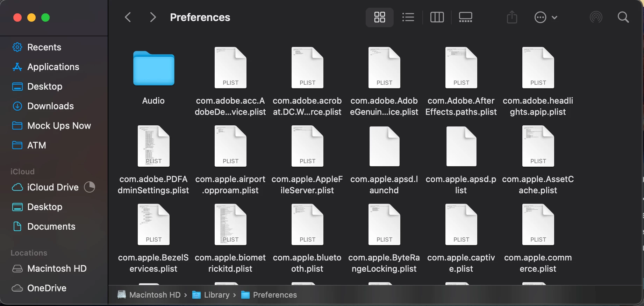Open Recents in the sidebar
The height and width of the screenshot is (306, 644).
pos(44,47)
